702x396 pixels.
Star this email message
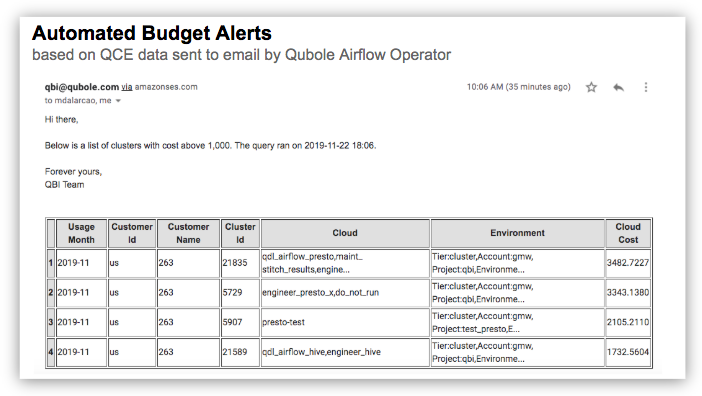(591, 87)
